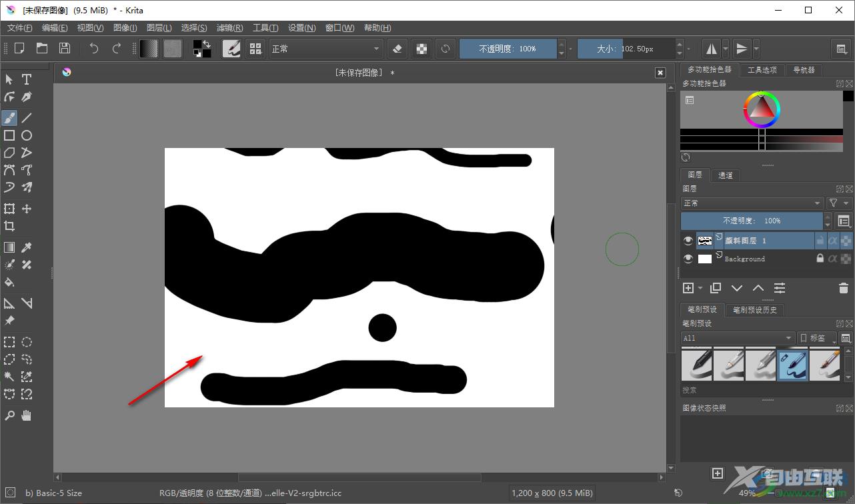Select the Gradient tool in toolbox
Image resolution: width=855 pixels, height=504 pixels.
9,247
